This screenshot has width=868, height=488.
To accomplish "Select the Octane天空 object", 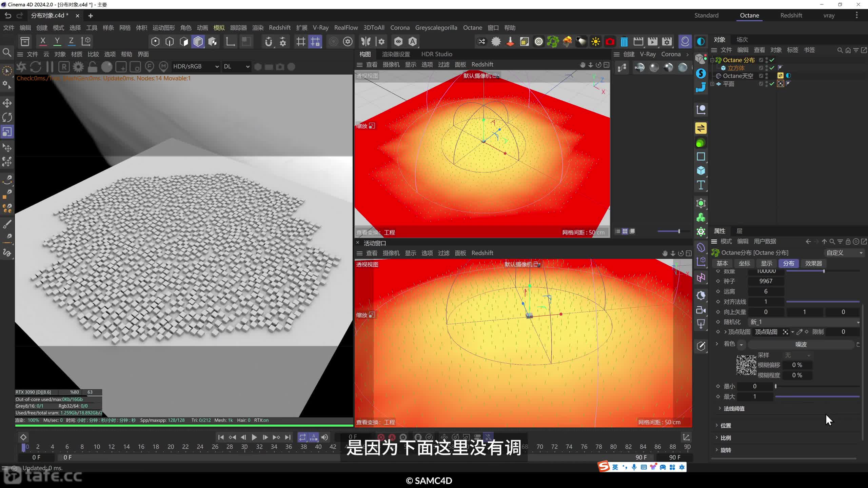I will (x=738, y=76).
